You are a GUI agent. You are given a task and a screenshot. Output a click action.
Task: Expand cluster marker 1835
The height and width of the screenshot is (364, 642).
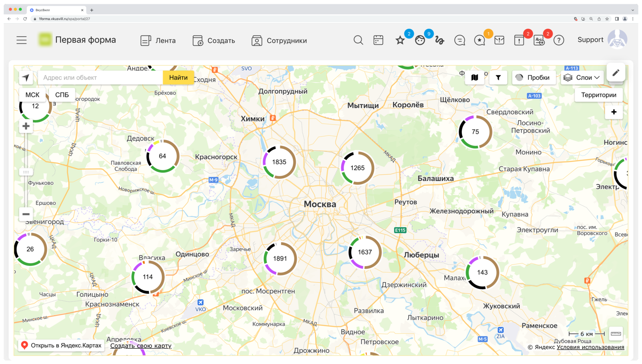click(x=279, y=162)
